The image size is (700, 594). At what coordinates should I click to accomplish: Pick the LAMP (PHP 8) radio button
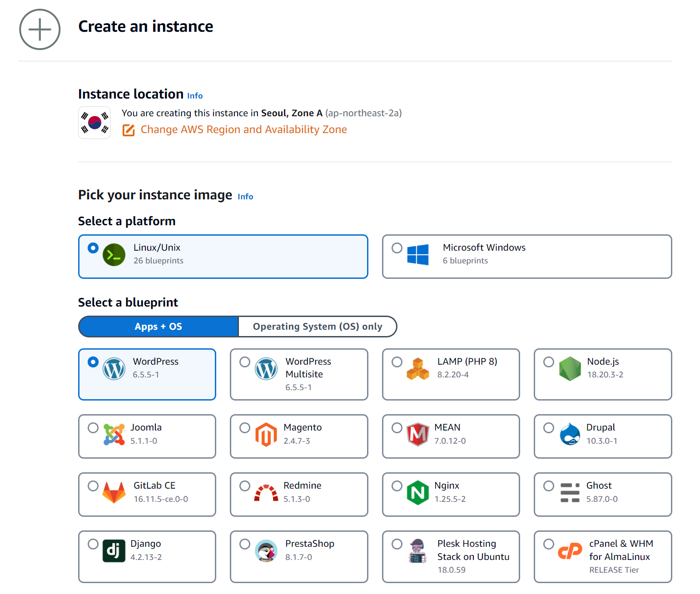tap(397, 362)
